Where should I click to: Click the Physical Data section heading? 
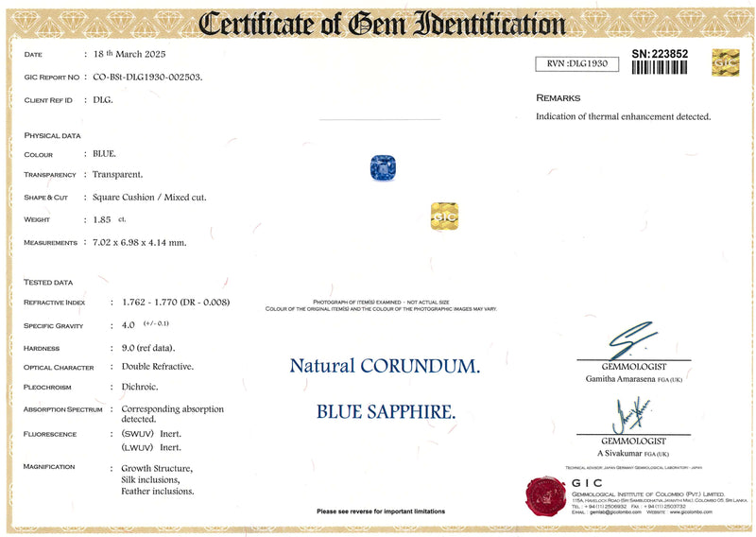pyautogui.click(x=53, y=135)
